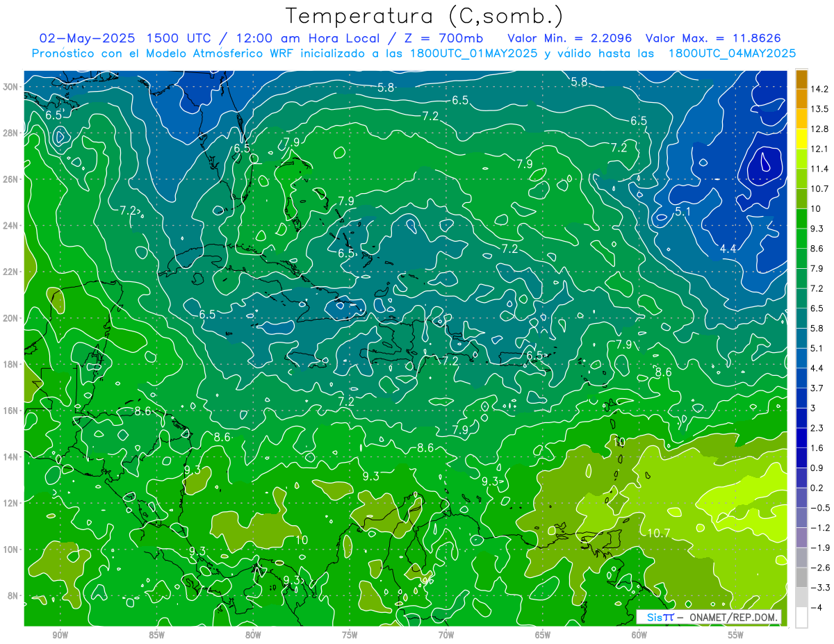Viewport: 834px width, 644px height.
Task: Click the title "Temperatura (C,somb.)"
Action: (424, 16)
